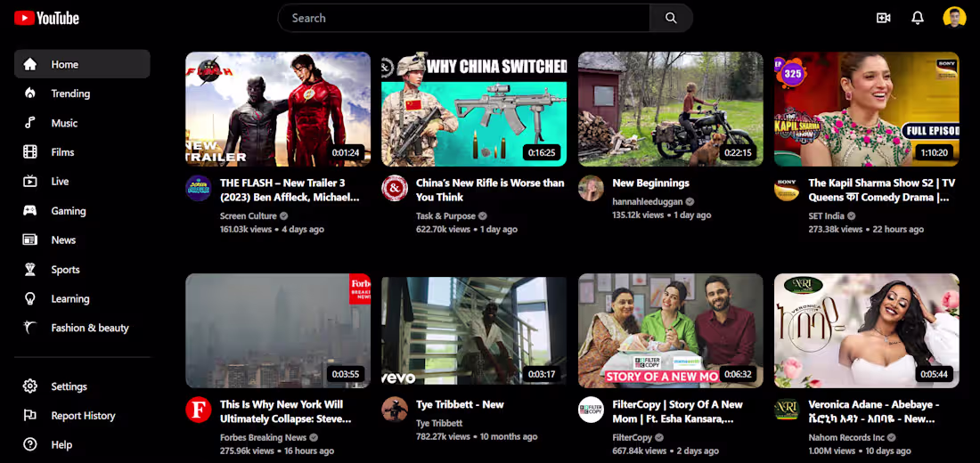The width and height of the screenshot is (980, 463).
Task: Open Settings label in sidebar
Action: pyautogui.click(x=69, y=386)
